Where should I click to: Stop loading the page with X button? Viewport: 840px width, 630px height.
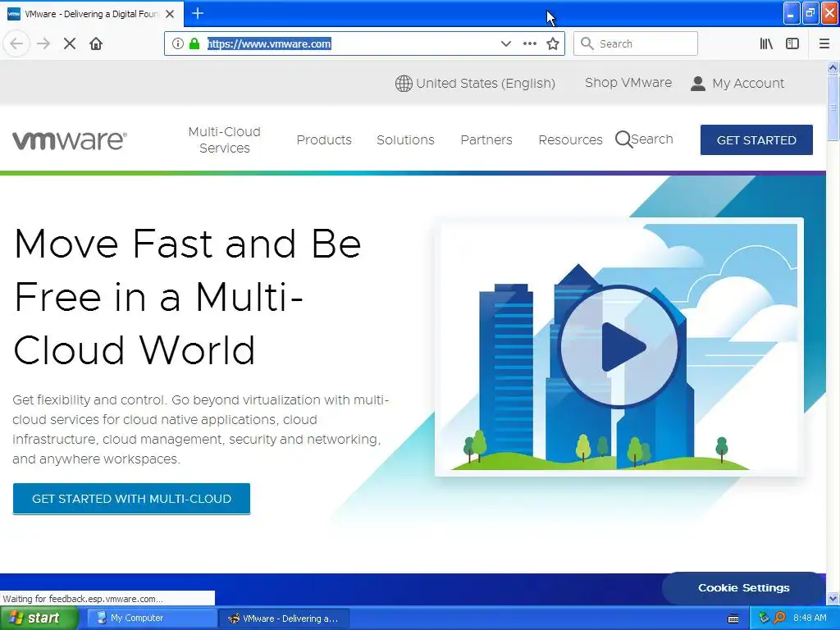(70, 43)
